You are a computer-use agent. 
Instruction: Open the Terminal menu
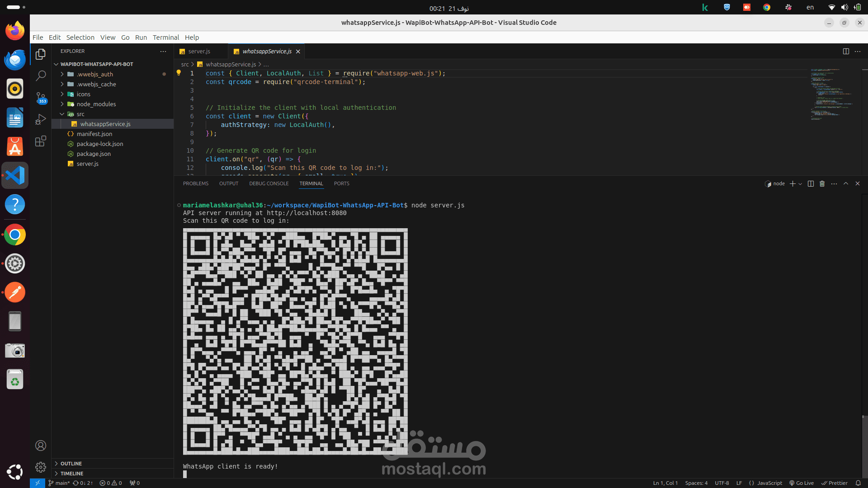click(165, 38)
